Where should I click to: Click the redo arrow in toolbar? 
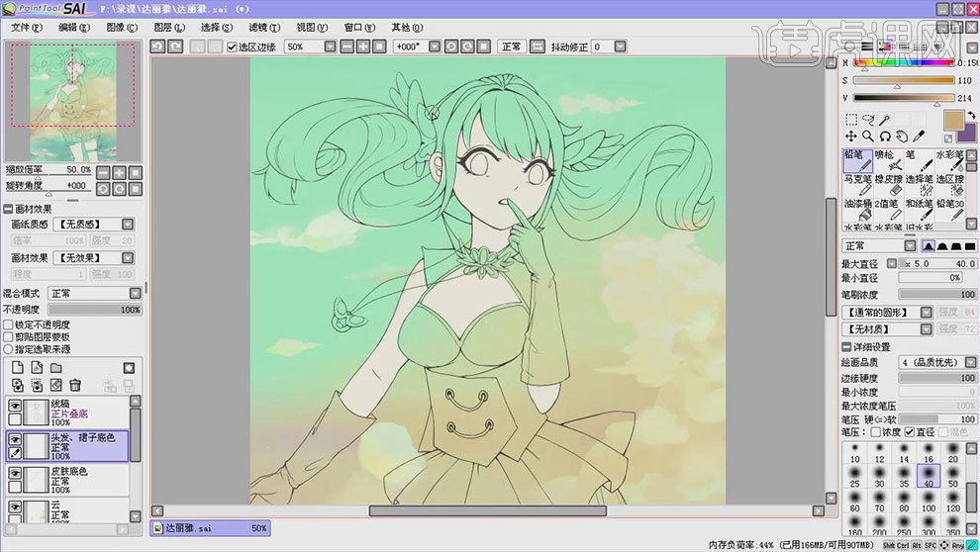(x=175, y=46)
